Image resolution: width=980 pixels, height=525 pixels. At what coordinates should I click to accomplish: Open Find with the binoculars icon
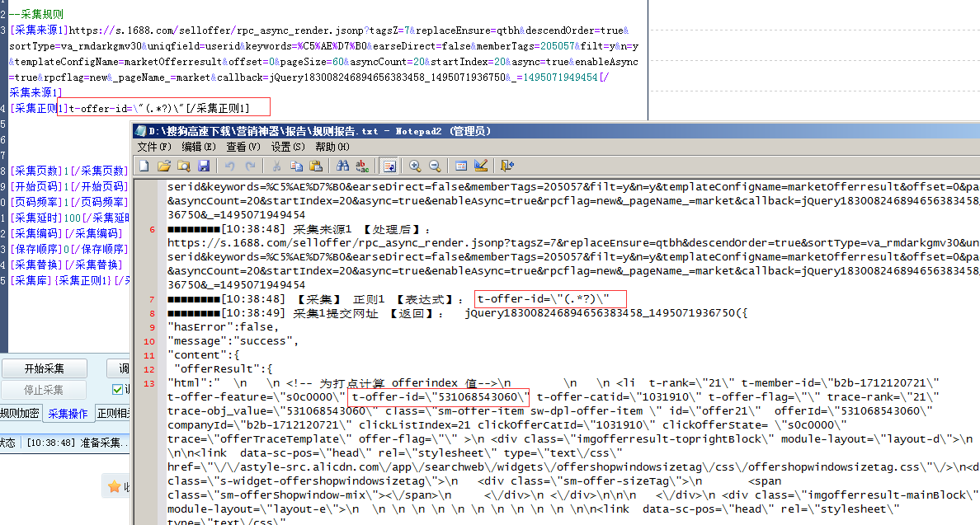coord(342,166)
